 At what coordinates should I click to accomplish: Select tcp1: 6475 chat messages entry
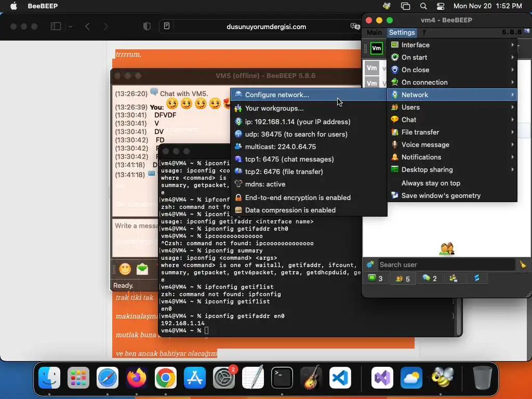coord(309,159)
